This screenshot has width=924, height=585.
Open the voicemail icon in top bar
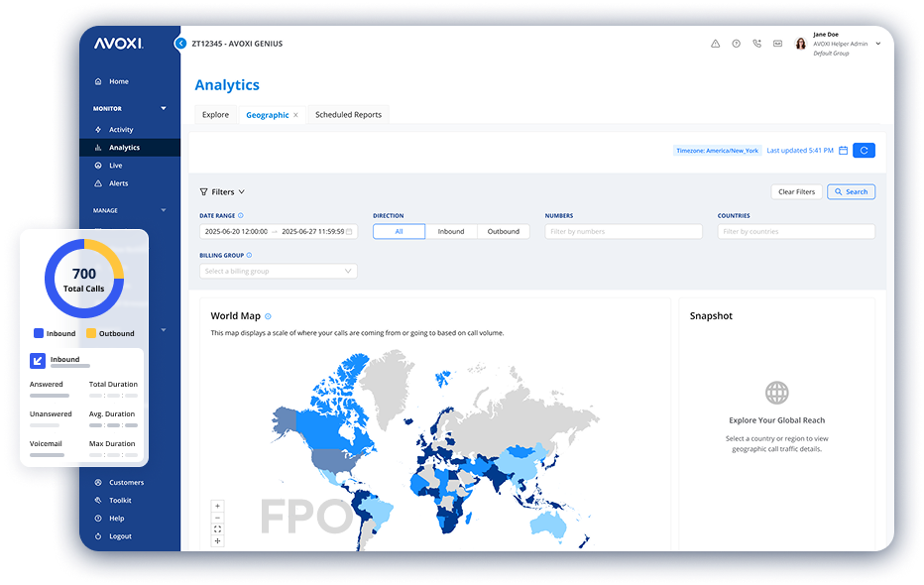pyautogui.click(x=777, y=44)
